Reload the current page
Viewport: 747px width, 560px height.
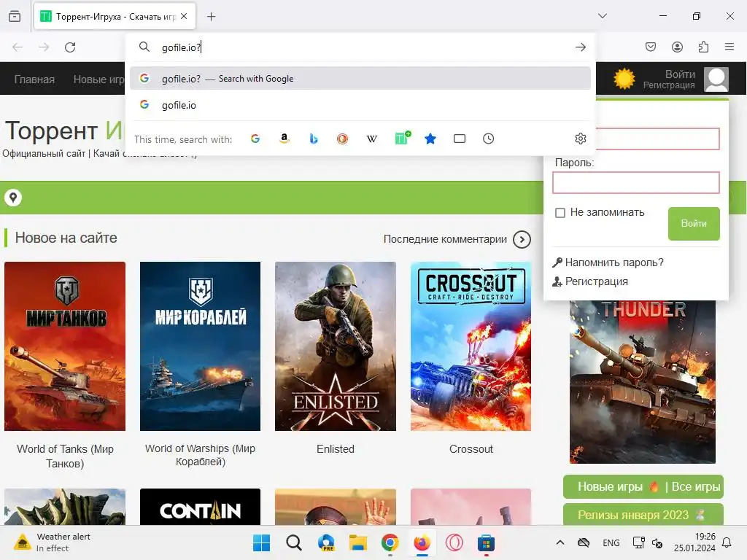coord(70,47)
